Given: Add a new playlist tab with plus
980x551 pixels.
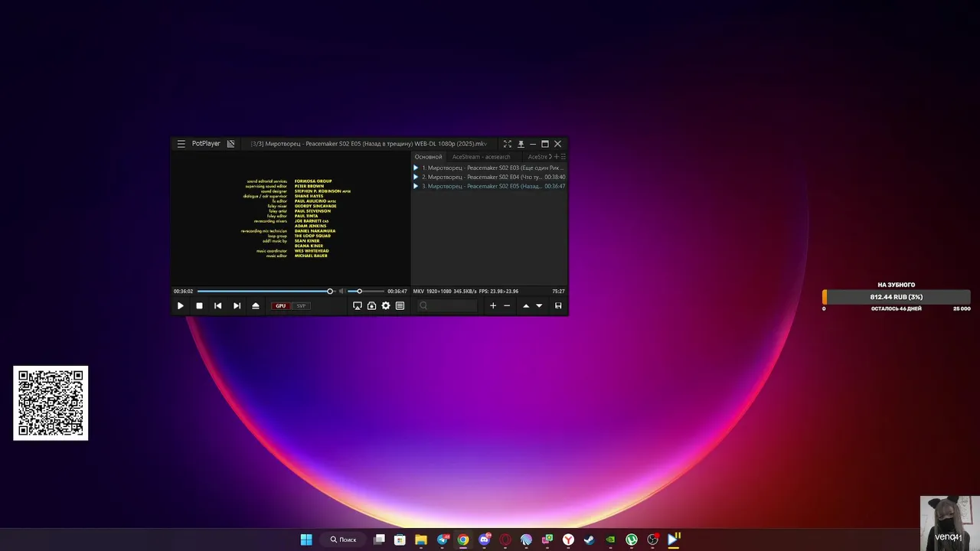Looking at the screenshot, I should tap(557, 157).
